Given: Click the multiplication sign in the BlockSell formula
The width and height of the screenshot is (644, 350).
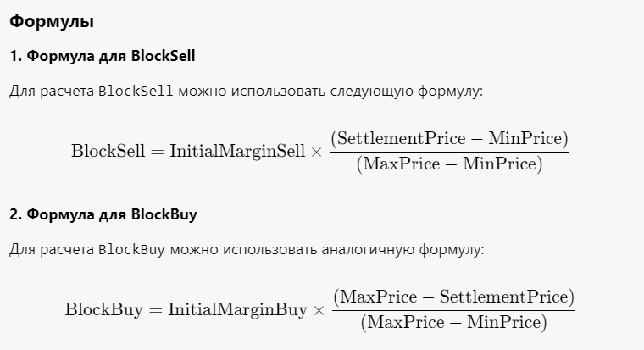Looking at the screenshot, I should [317, 152].
